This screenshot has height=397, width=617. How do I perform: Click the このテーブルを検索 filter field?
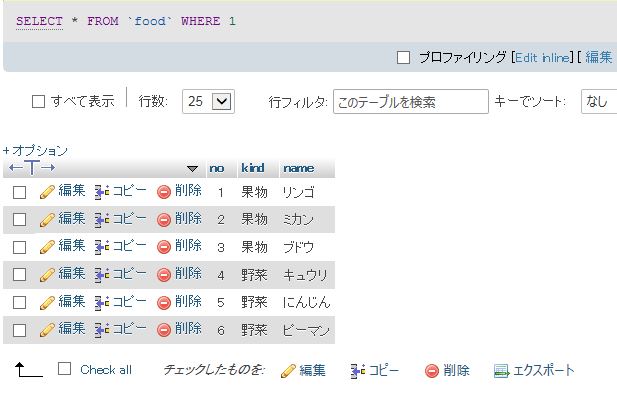[x=411, y=102]
